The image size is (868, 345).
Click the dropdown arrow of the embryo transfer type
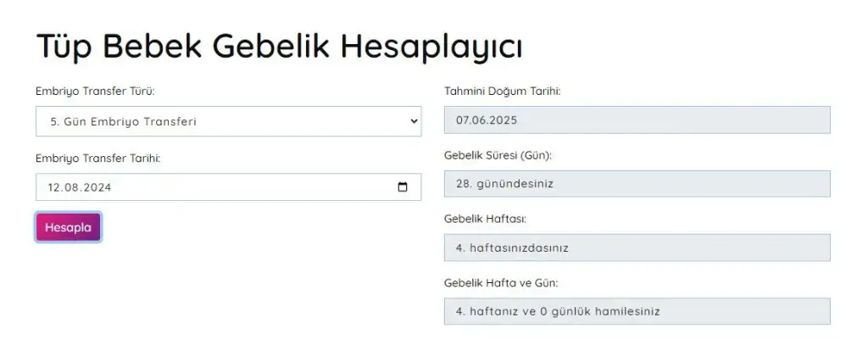pyautogui.click(x=414, y=121)
